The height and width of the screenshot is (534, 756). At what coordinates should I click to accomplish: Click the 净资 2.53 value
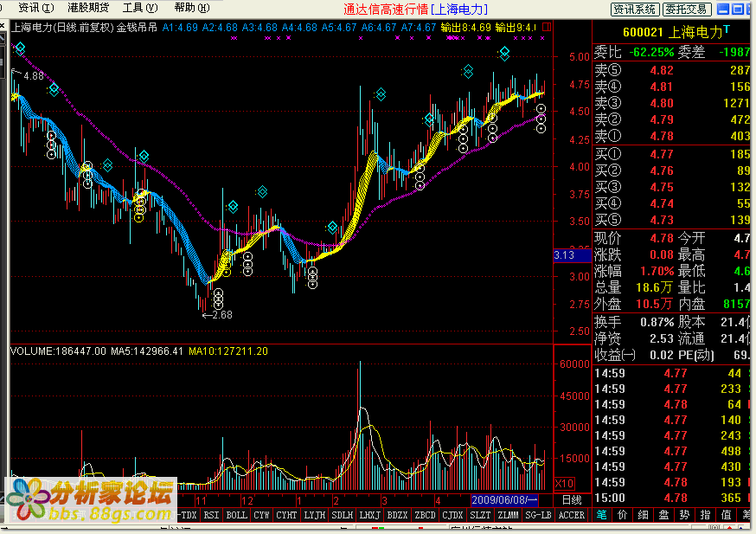click(x=661, y=338)
